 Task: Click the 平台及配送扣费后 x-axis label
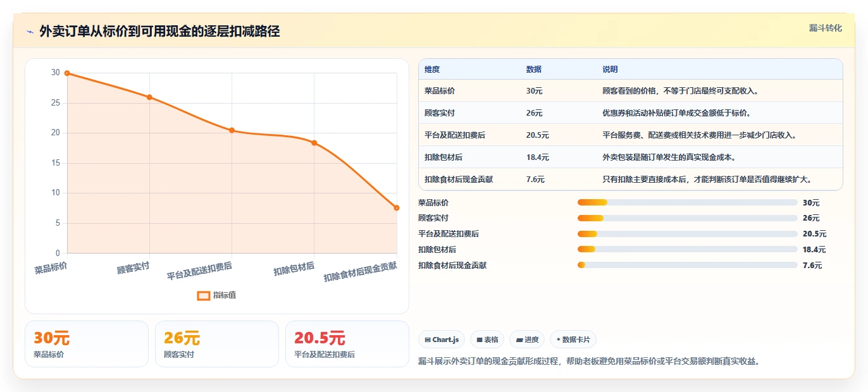pos(199,271)
